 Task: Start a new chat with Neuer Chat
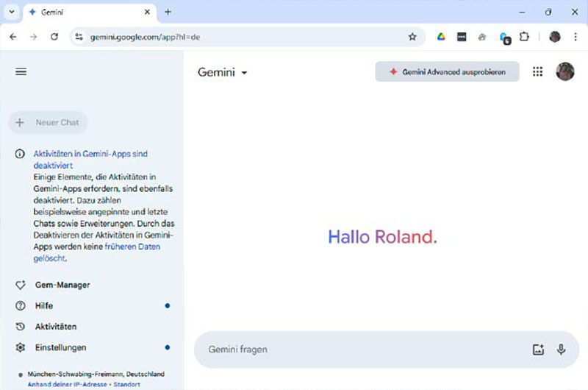pos(48,122)
